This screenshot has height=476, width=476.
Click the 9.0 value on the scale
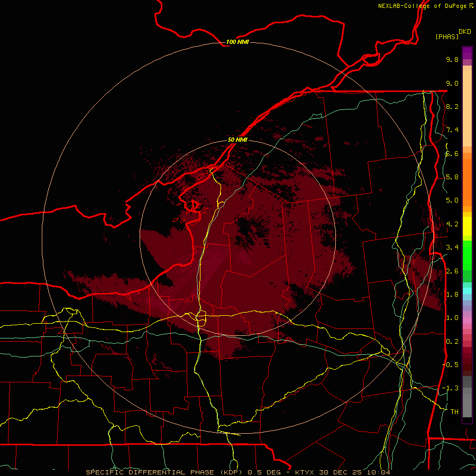[452, 83]
